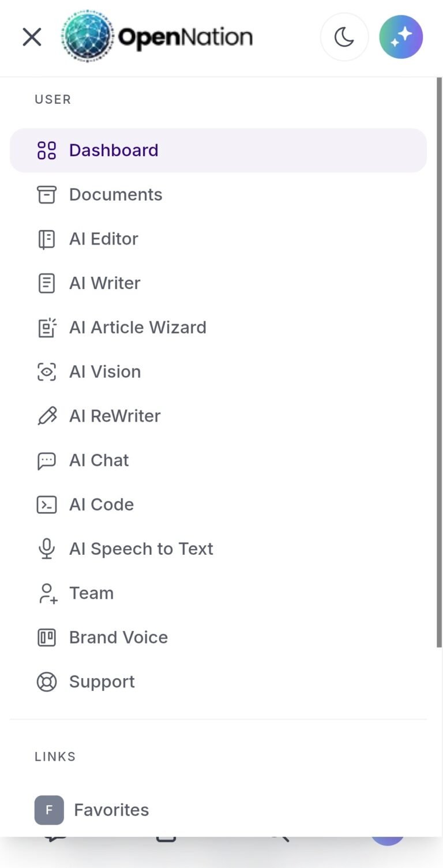Toggle dark mode with moon icon
Viewport: 443px width, 868px height.
coord(344,37)
